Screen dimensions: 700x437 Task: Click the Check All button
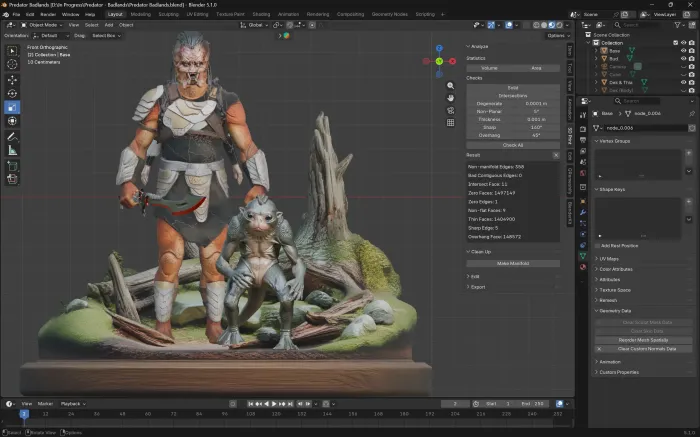click(513, 146)
